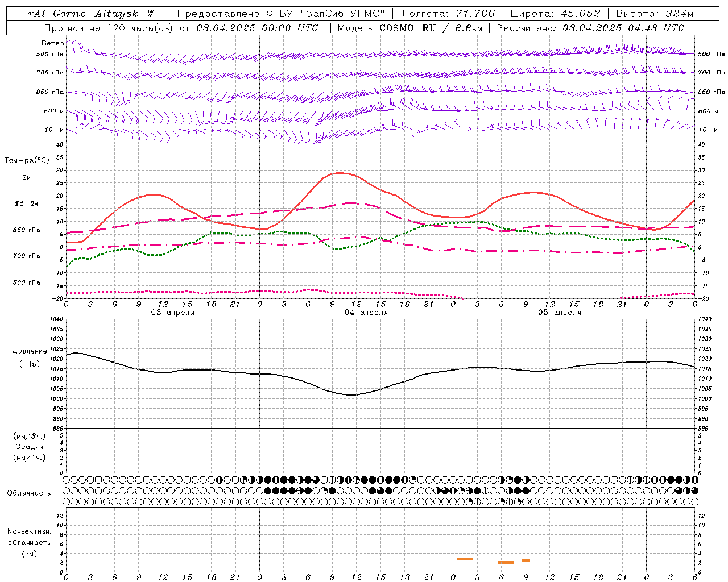Image resolution: width=728 pixels, height=582 pixels.
Task: Click the (км) unit under convective cloudiness
Action: pyautogui.click(x=29, y=553)
